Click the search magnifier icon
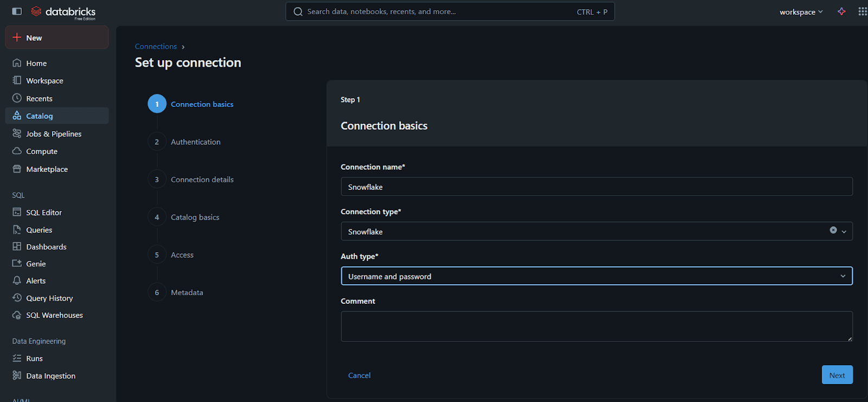The image size is (868, 402). pos(298,11)
